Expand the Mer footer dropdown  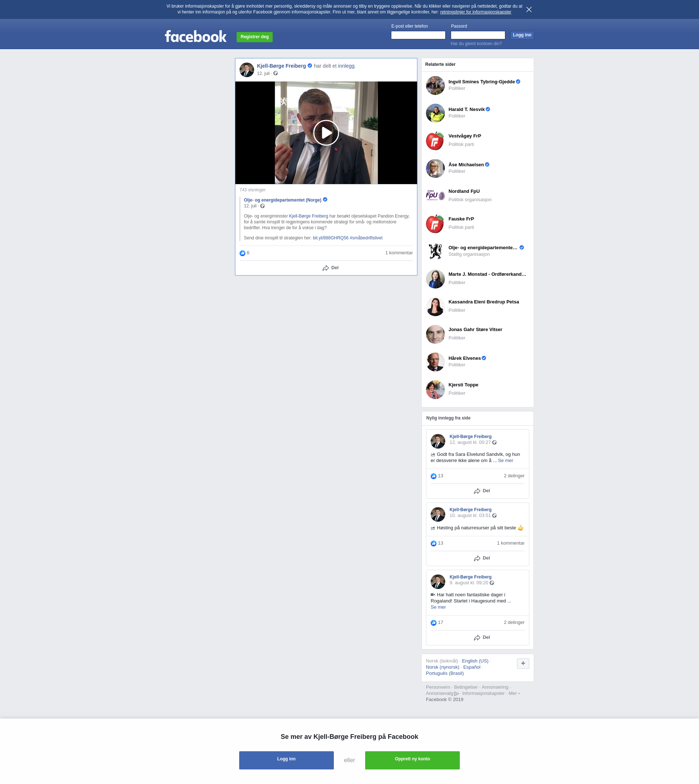(514, 693)
